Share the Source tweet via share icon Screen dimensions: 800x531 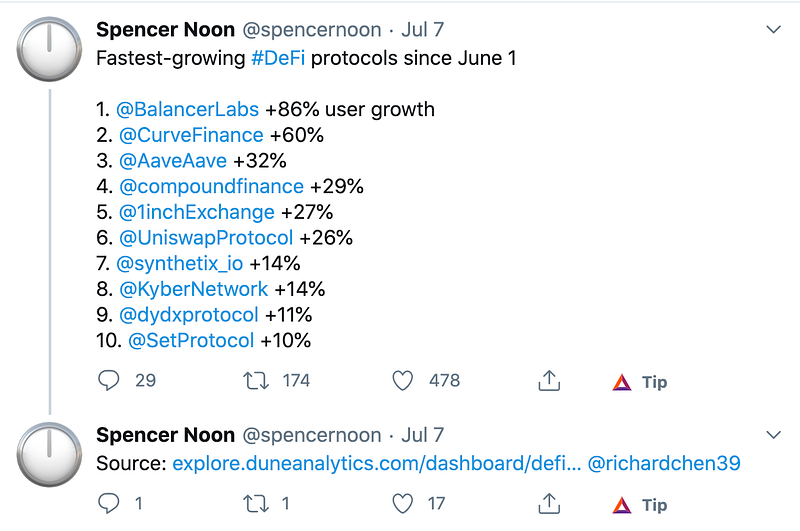click(x=548, y=504)
